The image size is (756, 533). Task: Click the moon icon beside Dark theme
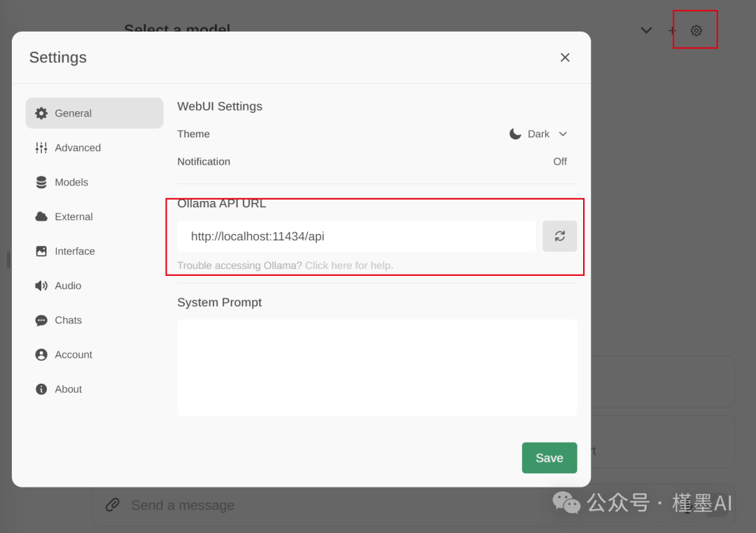[515, 134]
